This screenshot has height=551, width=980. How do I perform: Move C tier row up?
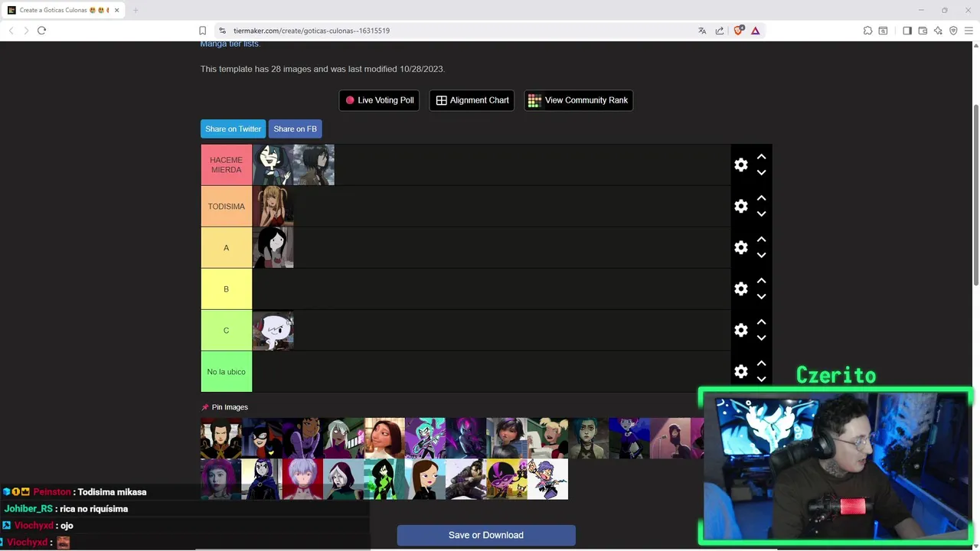(761, 321)
